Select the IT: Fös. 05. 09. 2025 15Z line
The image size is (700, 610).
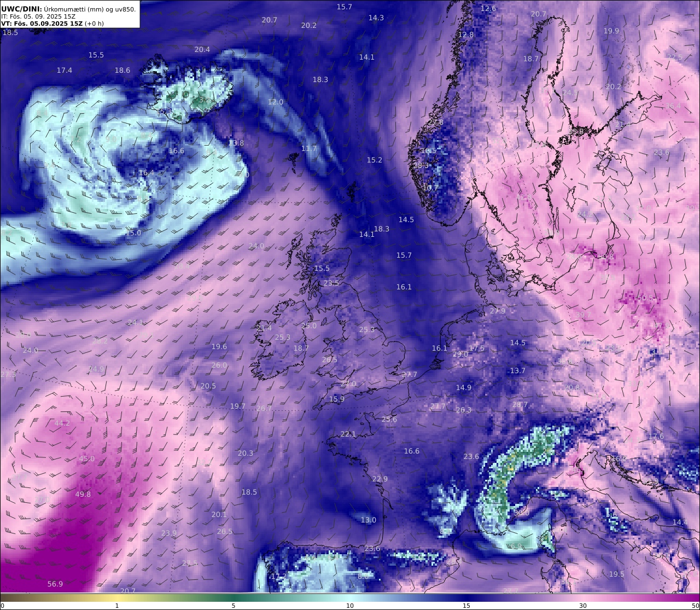[38, 16]
